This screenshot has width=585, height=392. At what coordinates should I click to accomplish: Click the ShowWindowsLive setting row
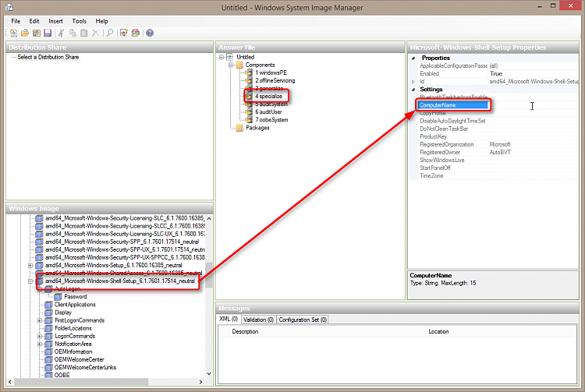coord(493,160)
